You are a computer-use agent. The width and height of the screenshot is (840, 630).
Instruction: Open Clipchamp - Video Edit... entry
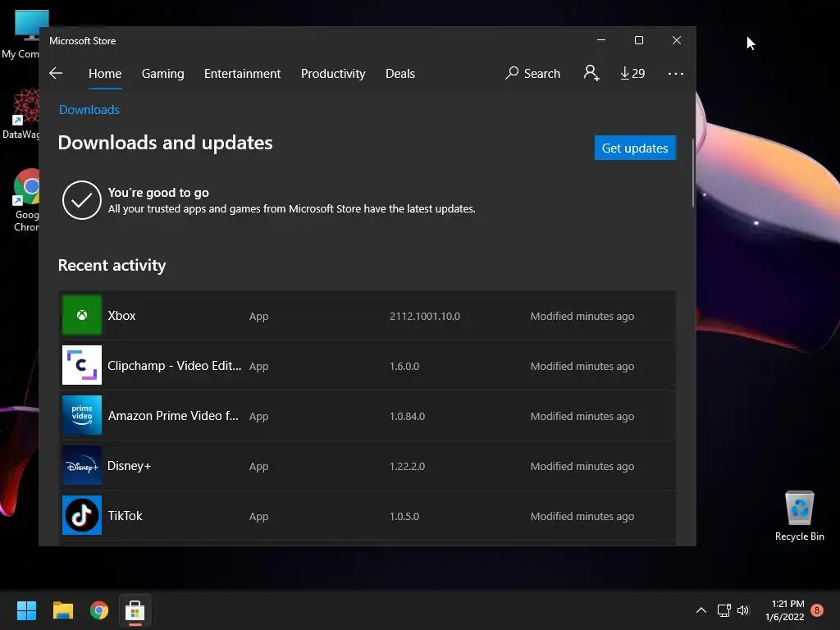coord(174,366)
